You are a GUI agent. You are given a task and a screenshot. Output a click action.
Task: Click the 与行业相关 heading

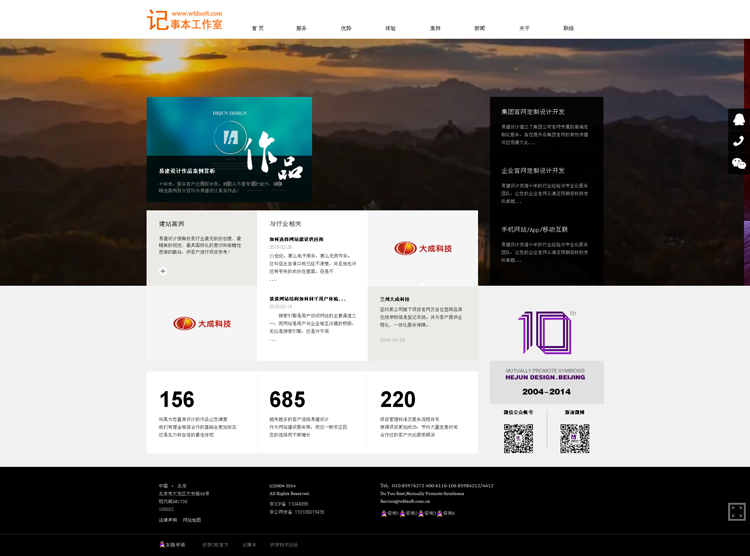tap(286, 224)
